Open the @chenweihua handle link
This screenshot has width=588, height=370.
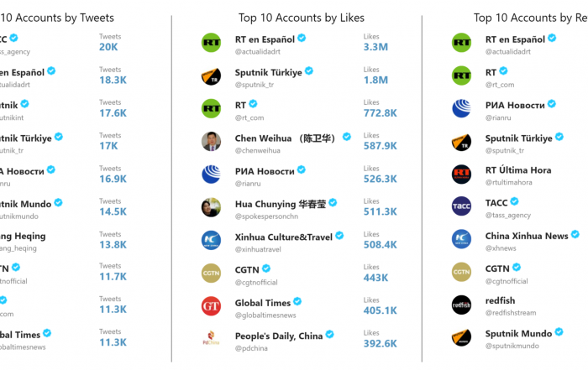[x=258, y=150]
